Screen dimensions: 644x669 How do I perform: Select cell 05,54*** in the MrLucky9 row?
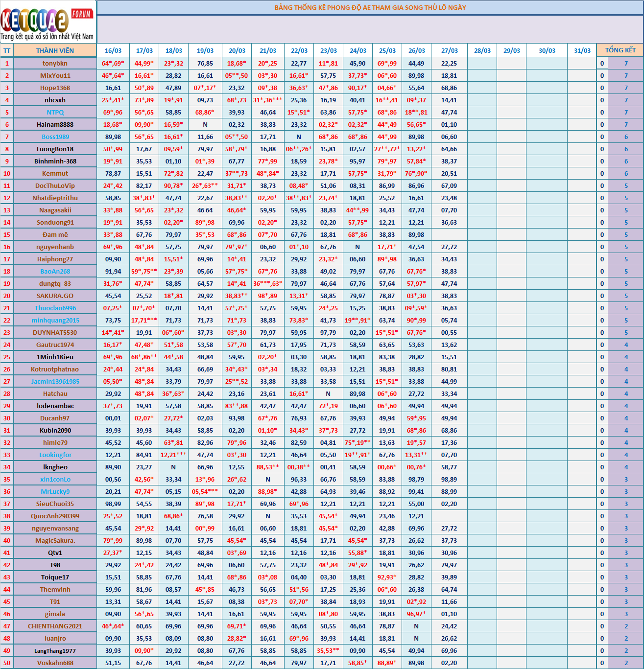coord(205,491)
